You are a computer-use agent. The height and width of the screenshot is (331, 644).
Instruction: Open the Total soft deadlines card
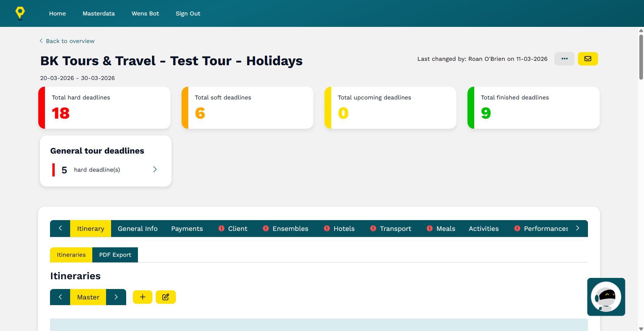pyautogui.click(x=247, y=108)
